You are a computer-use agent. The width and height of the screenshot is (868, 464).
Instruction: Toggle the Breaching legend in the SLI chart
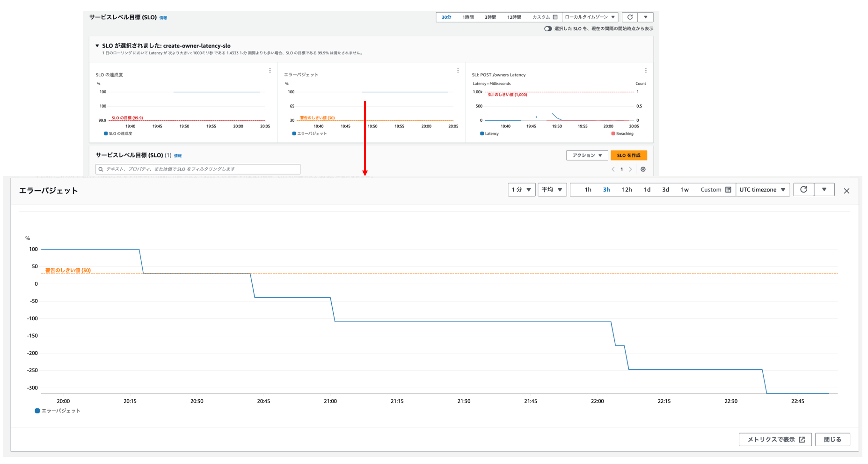pyautogui.click(x=622, y=134)
